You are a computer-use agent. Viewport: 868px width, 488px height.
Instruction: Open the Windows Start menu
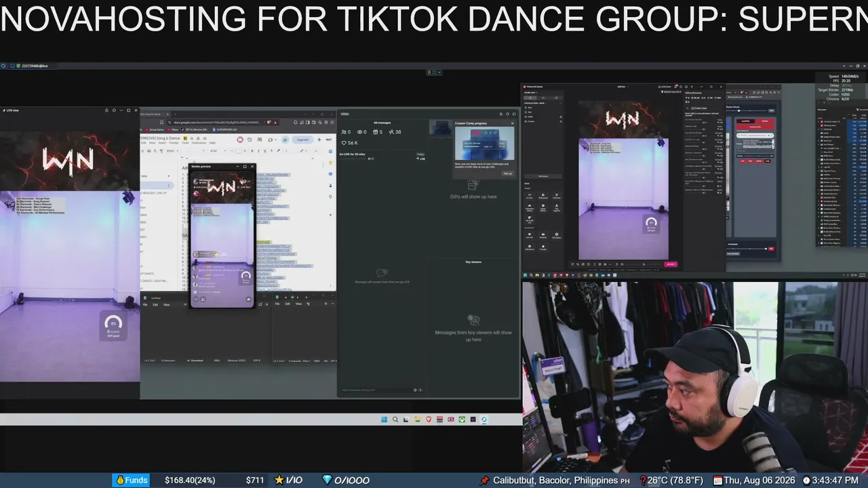point(383,420)
